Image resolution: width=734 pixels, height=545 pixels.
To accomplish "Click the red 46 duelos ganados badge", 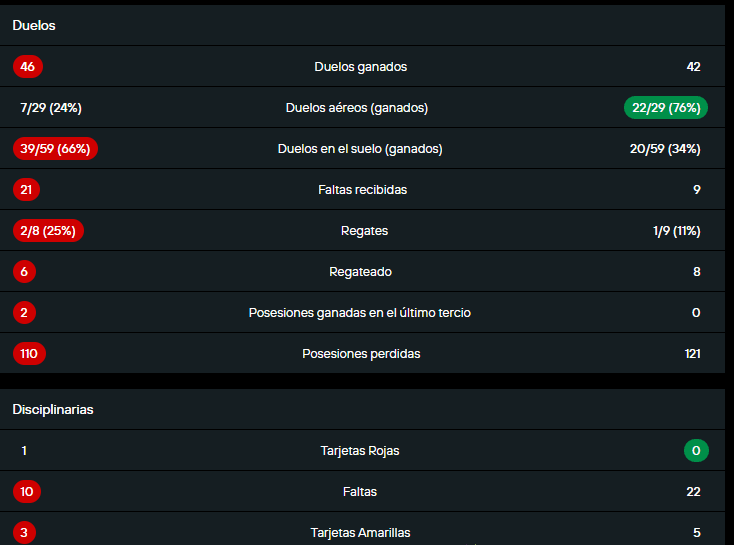I will click(x=27, y=67).
